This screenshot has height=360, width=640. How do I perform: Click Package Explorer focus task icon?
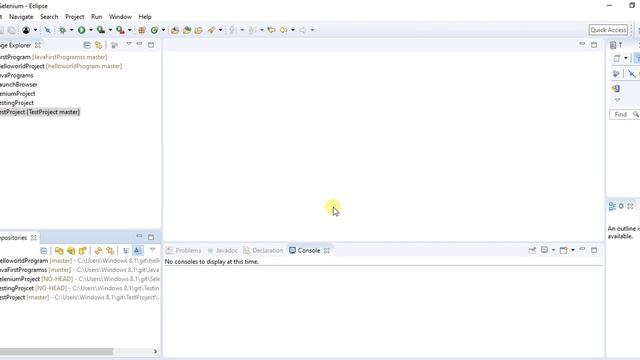115,45
